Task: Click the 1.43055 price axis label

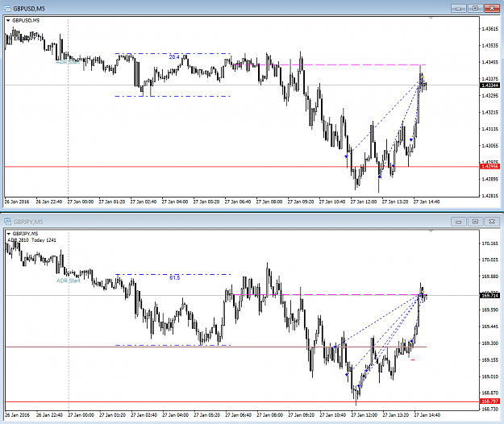Action: point(489,146)
